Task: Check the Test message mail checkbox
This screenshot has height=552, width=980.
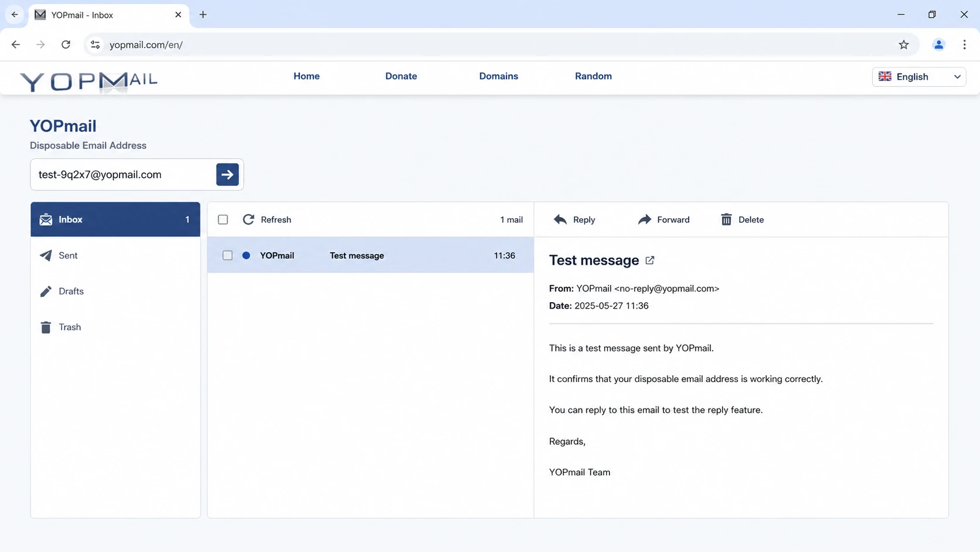Action: point(227,255)
